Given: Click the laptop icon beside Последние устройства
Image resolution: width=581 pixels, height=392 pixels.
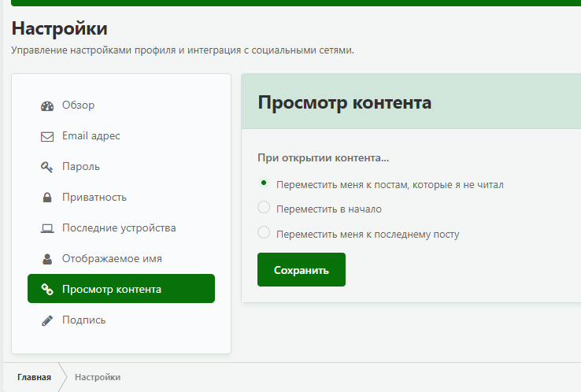Looking at the screenshot, I should click(x=47, y=228).
